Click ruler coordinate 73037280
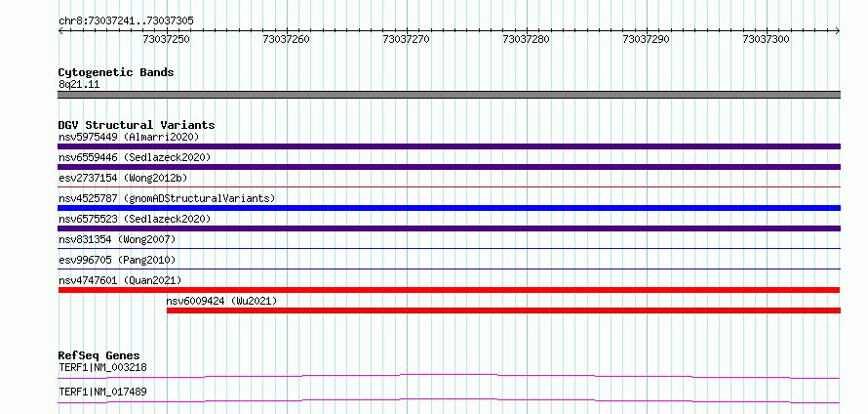868x414 pixels. pos(527,39)
